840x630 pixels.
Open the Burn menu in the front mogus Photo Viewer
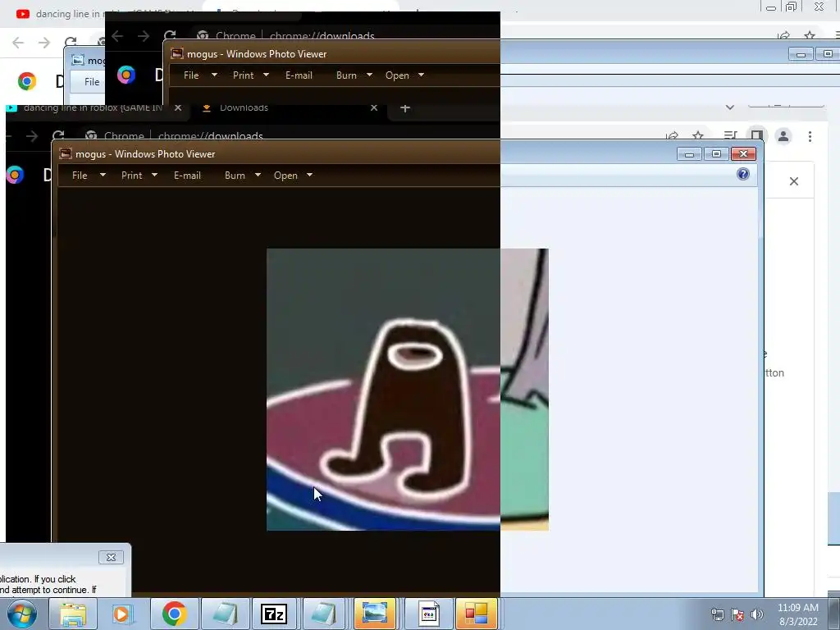pos(242,176)
